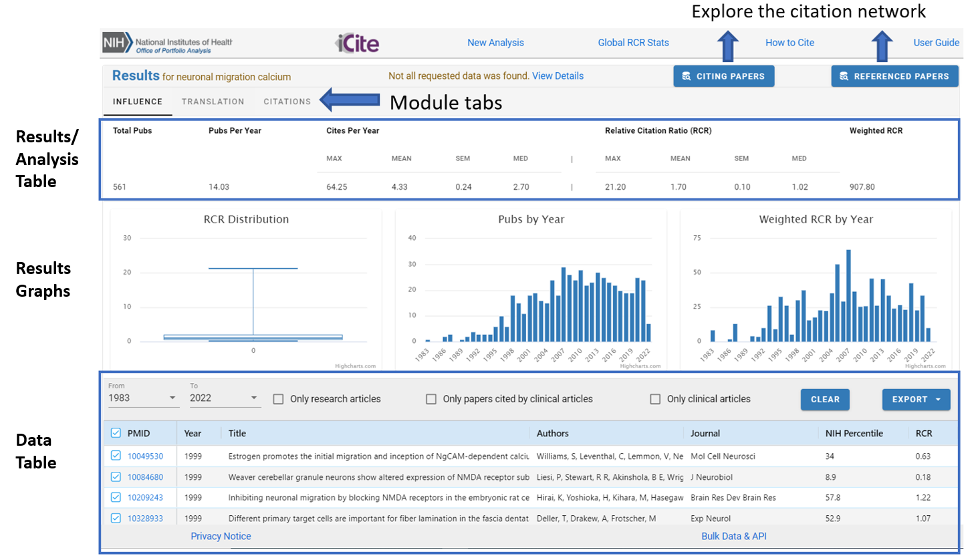Switch to the CITATIONS module tab
The height and width of the screenshot is (558, 980).
(x=287, y=102)
